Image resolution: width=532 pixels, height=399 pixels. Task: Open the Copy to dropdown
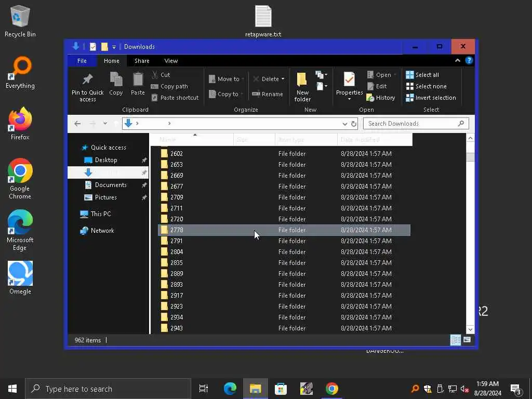pyautogui.click(x=226, y=94)
